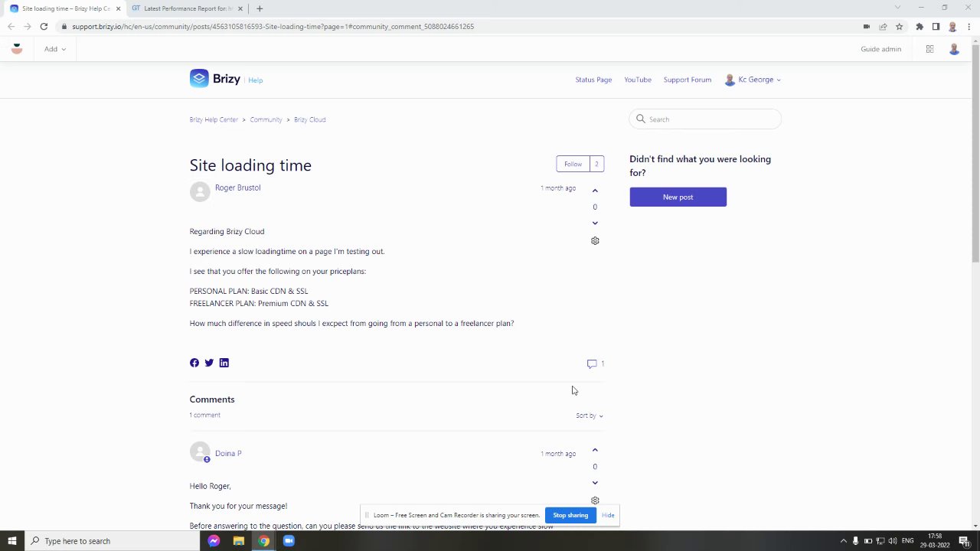980x551 pixels.
Task: Open Chrome profile avatar
Action: click(x=952, y=26)
